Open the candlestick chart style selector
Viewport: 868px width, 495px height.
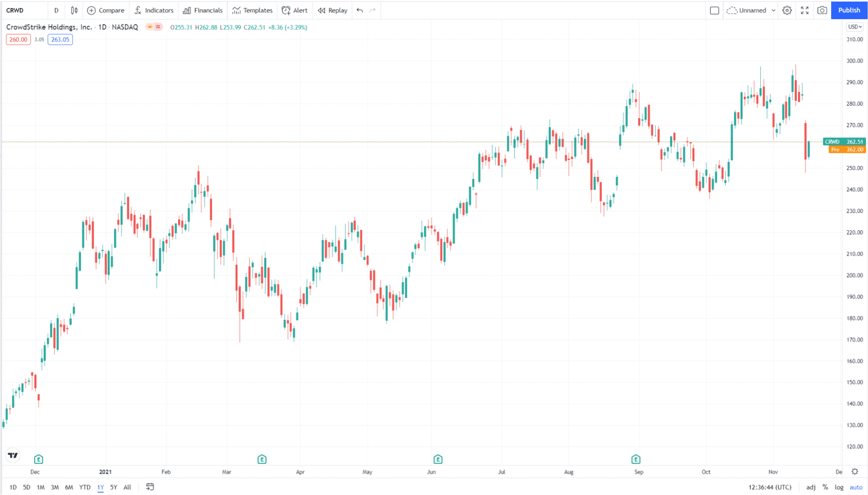pyautogui.click(x=74, y=10)
